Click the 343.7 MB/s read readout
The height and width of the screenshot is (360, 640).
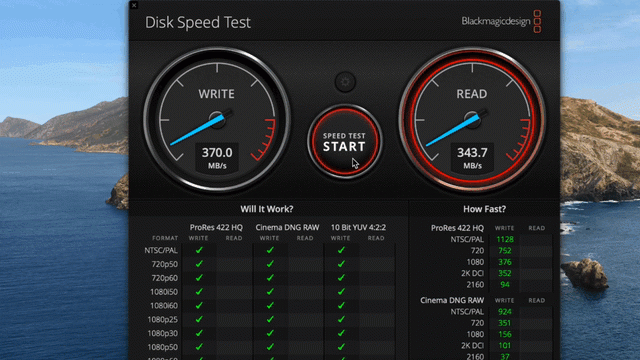click(x=472, y=158)
